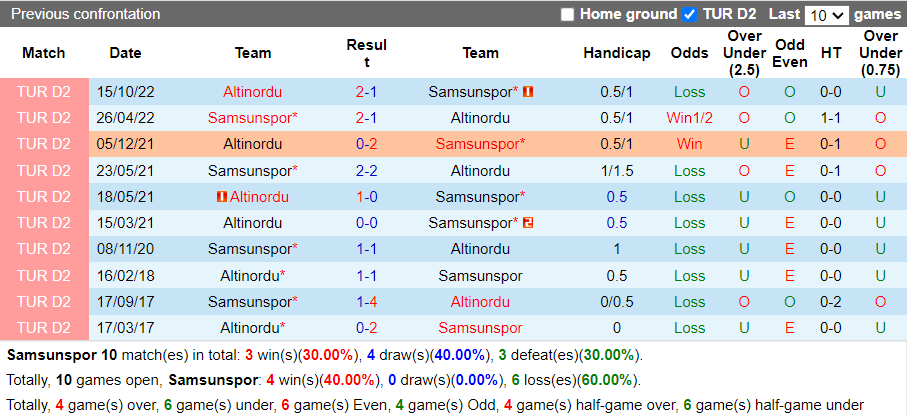Enable the Home ground checkbox
Image resolution: width=907 pixels, height=415 pixels.
coord(567,14)
